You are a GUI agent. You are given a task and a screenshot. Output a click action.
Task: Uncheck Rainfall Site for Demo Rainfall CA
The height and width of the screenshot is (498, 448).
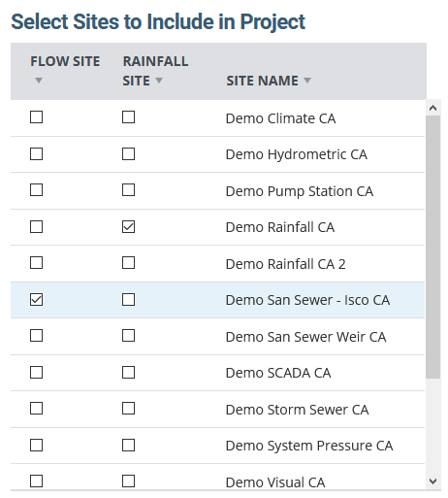128,227
